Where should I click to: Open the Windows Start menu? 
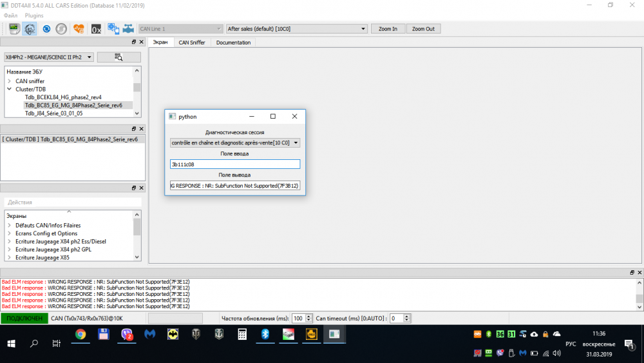(11, 344)
